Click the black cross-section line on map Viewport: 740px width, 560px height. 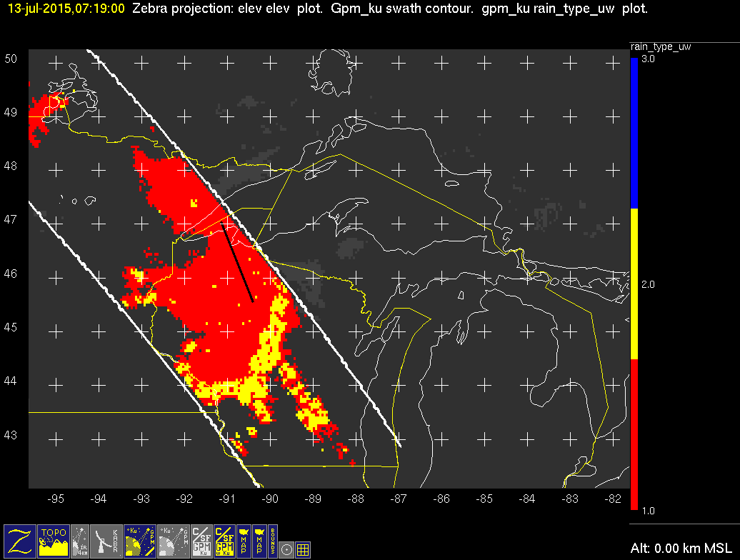pos(239,264)
